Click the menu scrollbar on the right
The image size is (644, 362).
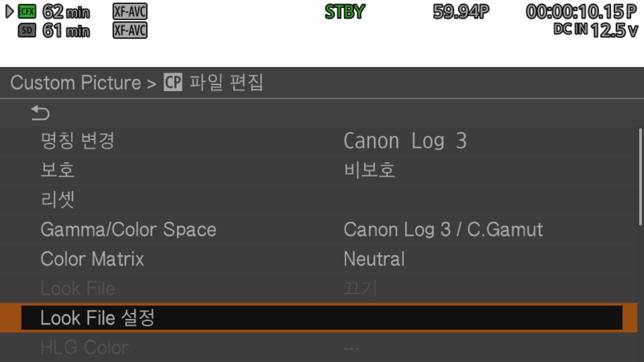coord(640,176)
